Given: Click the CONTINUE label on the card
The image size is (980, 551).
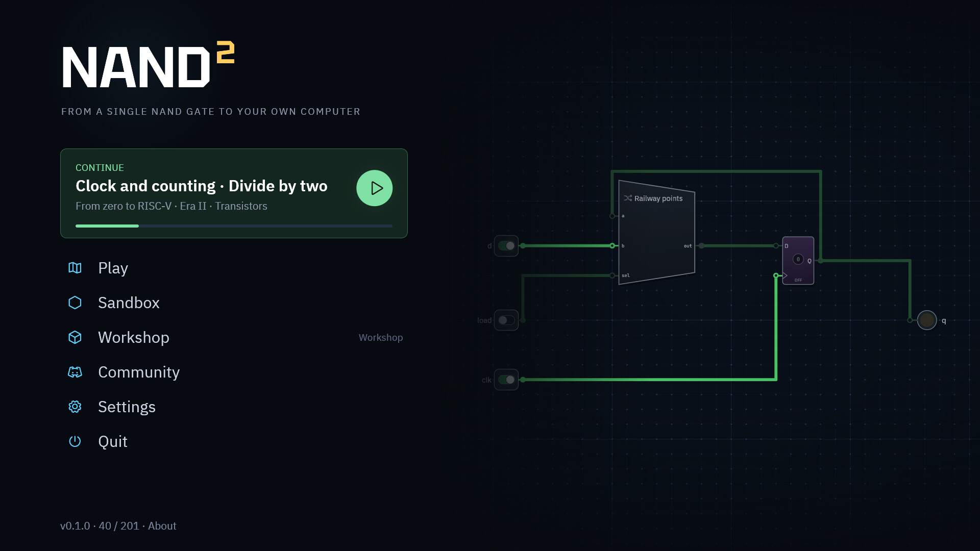Looking at the screenshot, I should click(x=100, y=168).
